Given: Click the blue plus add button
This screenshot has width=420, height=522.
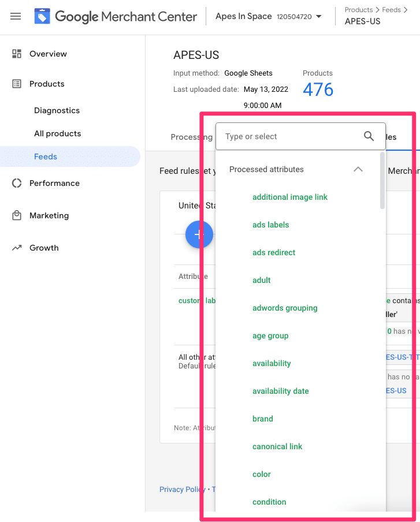Looking at the screenshot, I should pyautogui.click(x=199, y=234).
